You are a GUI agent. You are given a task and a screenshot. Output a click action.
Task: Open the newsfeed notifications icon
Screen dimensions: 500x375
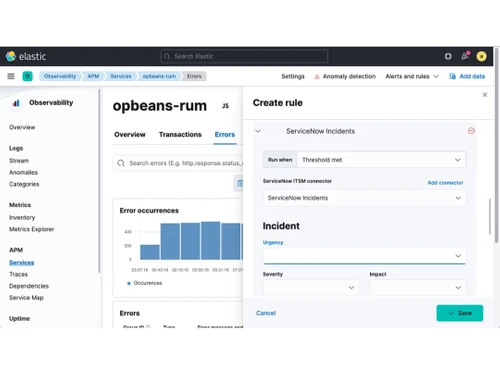(465, 56)
